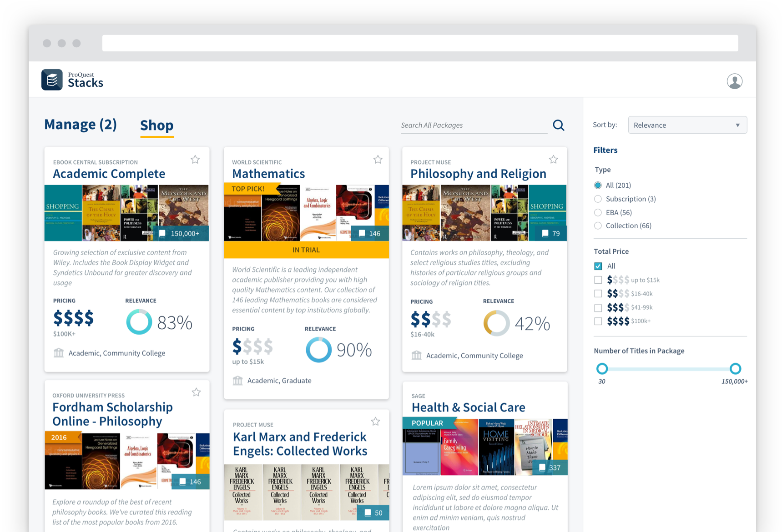Click the minimum titles slider handle at 30
This screenshot has height=532, width=782.
[602, 369]
